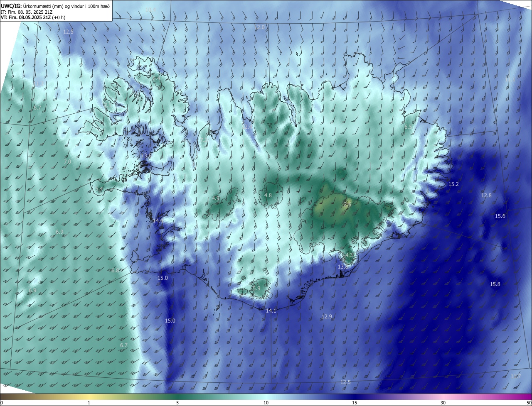Click the 6.4 value over the Westfjords

(156, 78)
